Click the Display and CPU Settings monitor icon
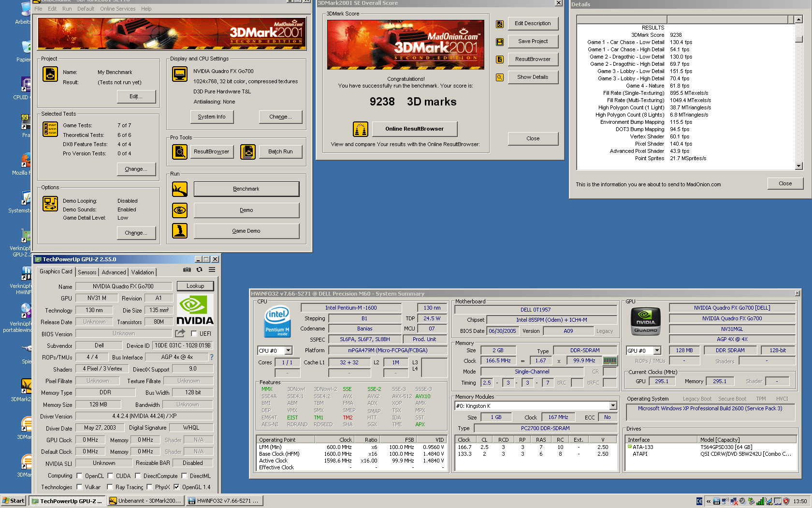The image size is (812, 508). 180,74
